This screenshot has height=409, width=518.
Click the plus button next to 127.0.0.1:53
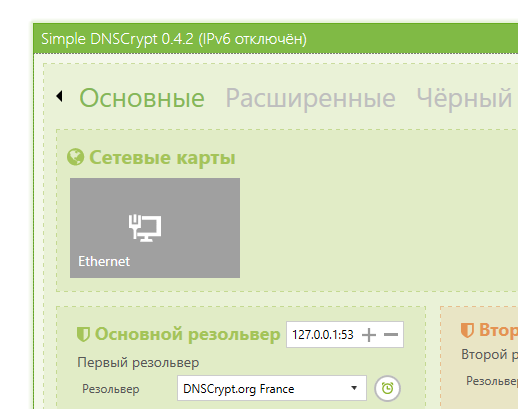coord(369,334)
